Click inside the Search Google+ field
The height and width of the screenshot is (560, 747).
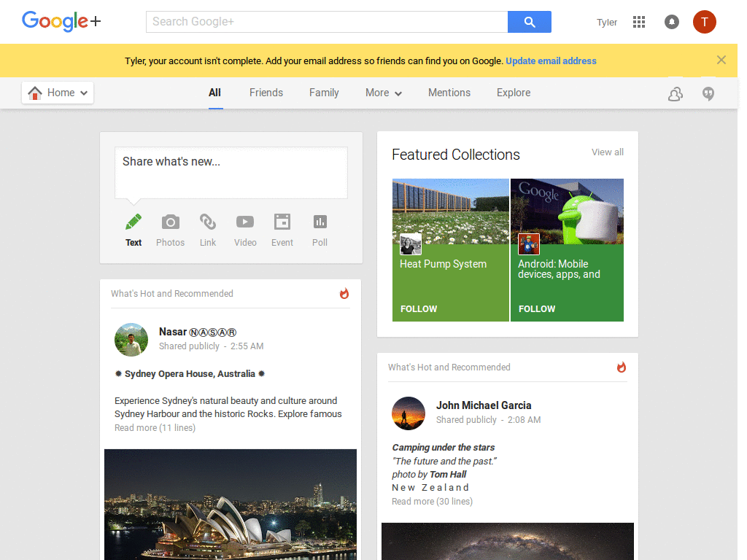point(327,22)
